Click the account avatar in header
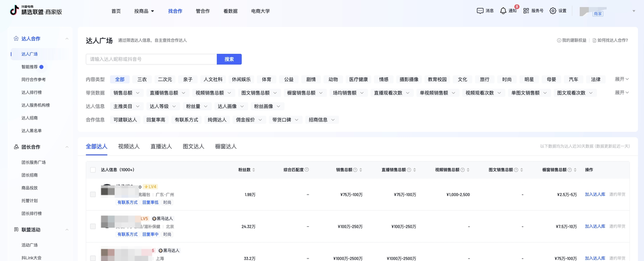Screen dimensions: 644x261 point(585,11)
